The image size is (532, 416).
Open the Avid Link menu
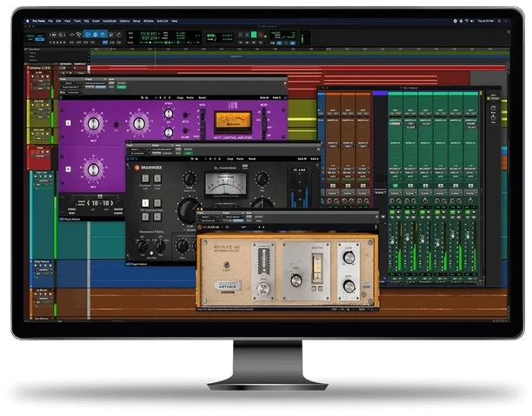(163, 21)
